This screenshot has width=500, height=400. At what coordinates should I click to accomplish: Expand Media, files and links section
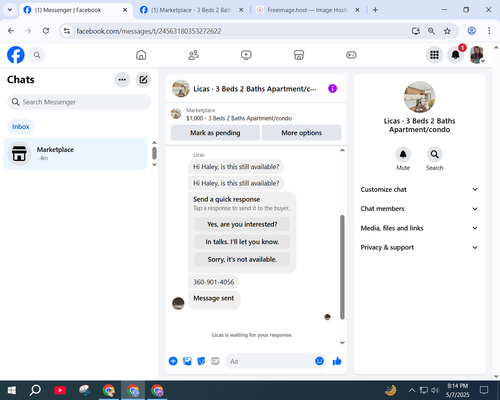tap(419, 228)
